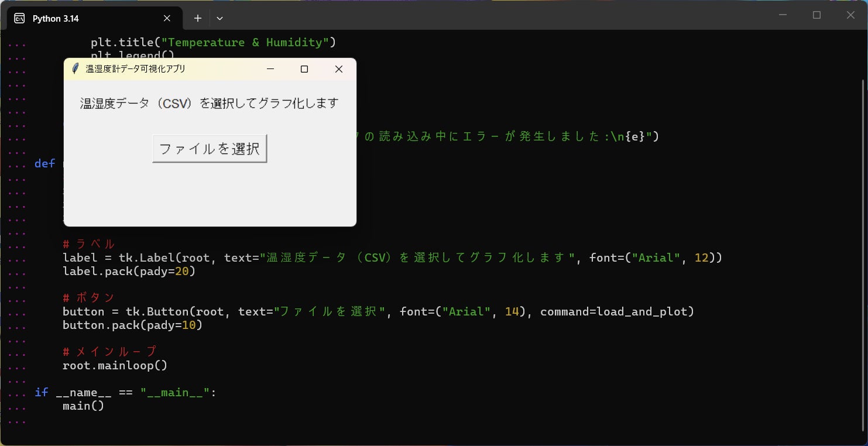Minimize the 温湿度計データ可視化アプリ window
This screenshot has width=868, height=446.
[x=270, y=69]
